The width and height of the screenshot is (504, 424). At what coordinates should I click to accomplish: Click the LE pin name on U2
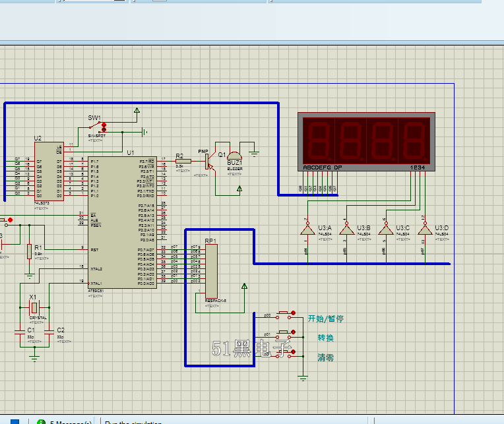(59, 147)
